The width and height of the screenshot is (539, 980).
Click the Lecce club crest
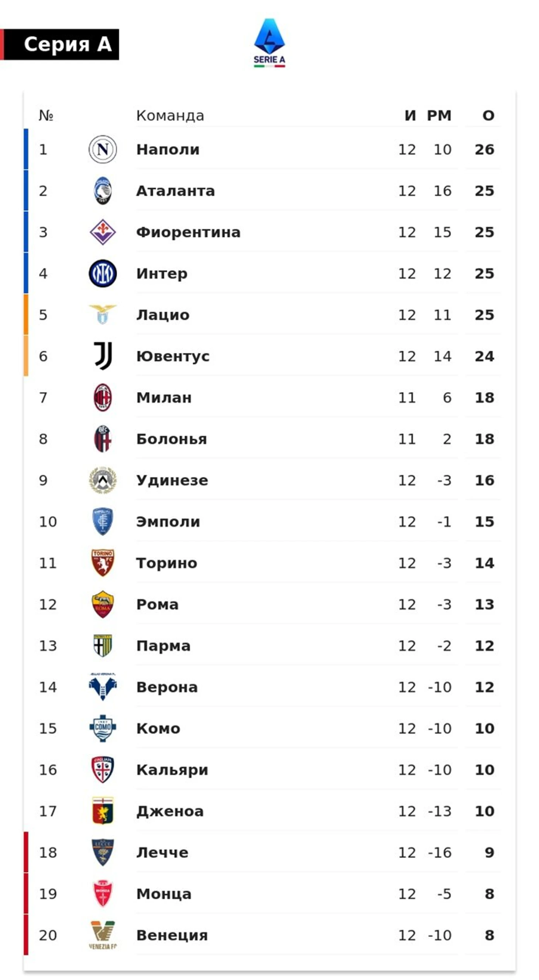103,853
